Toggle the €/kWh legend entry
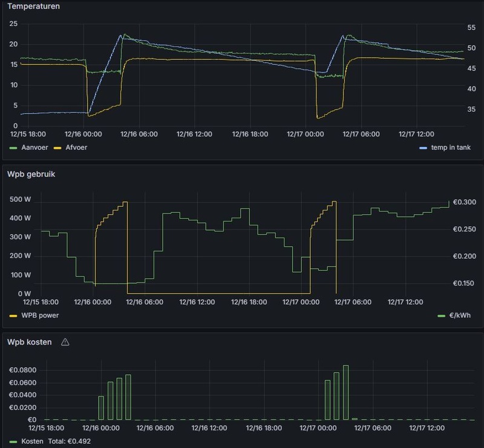The height and width of the screenshot is (448, 484). [460, 316]
